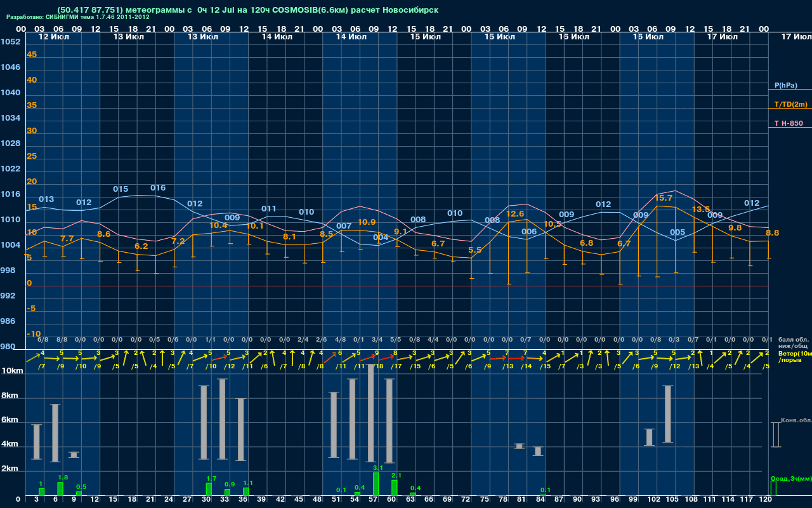
Task: Click the Осад,3ч(мм) legend label
Action: tap(791, 478)
